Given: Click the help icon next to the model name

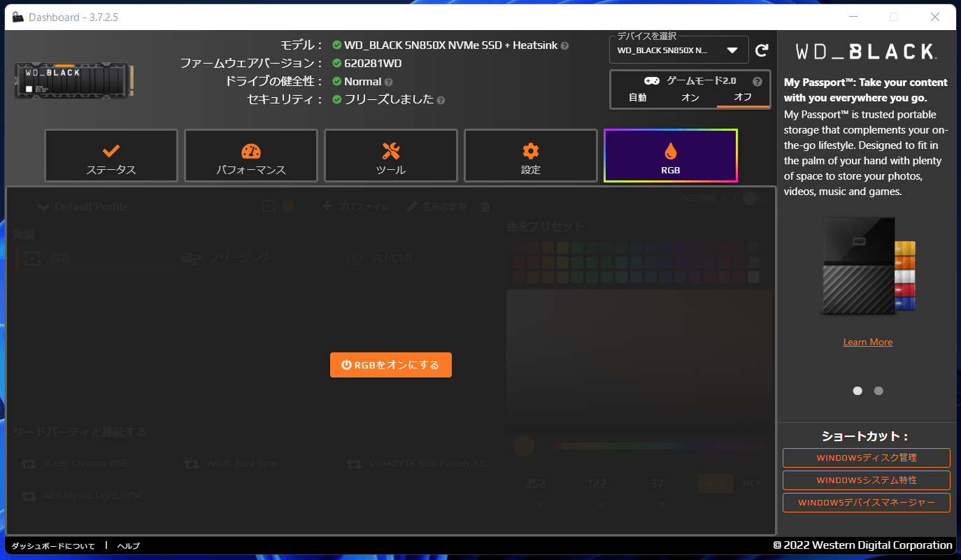Looking at the screenshot, I should click(x=564, y=45).
